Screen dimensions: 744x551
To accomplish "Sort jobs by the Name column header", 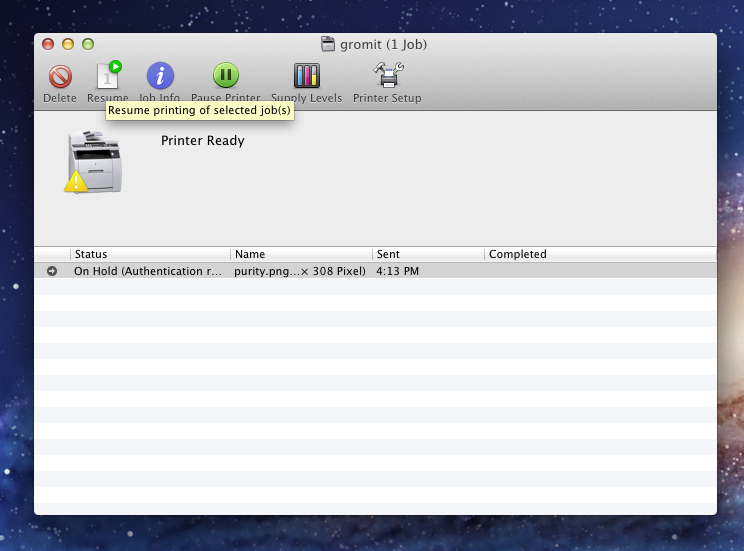I will tap(301, 254).
